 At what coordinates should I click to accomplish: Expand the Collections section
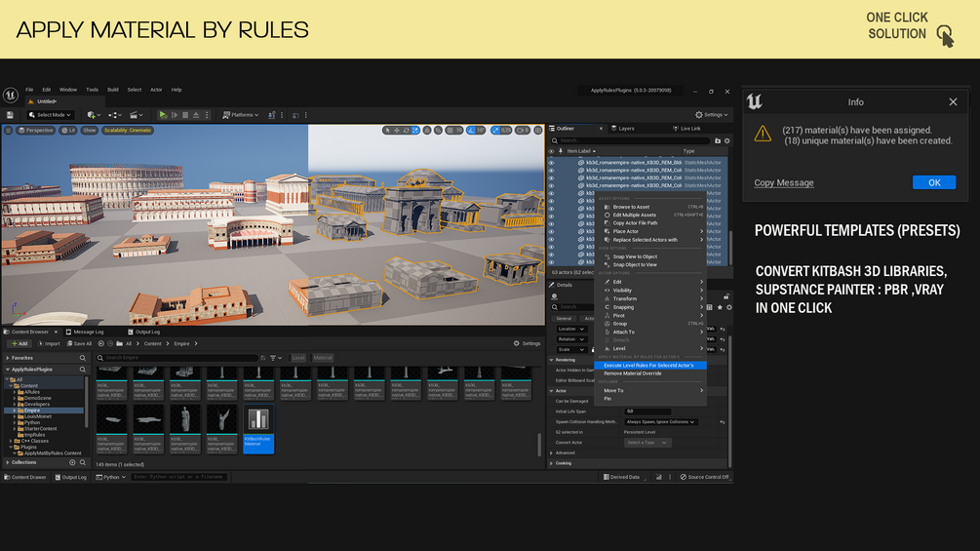(8, 462)
